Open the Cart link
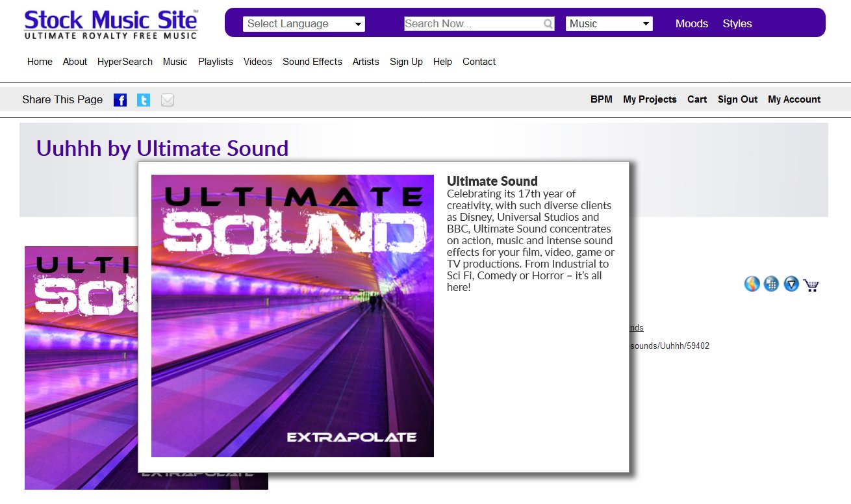 (x=697, y=99)
